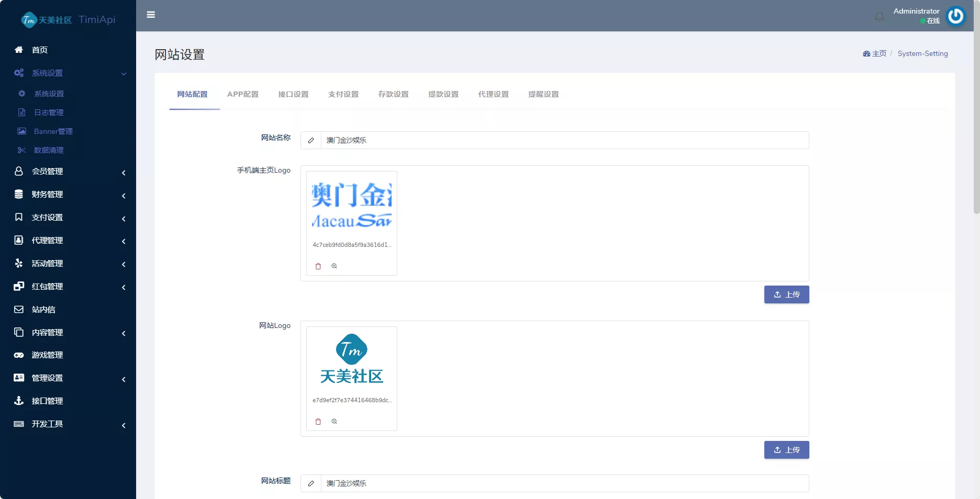This screenshot has height=499, width=980.
Task: Open the sidebar hamburger menu
Action: pyautogui.click(x=151, y=15)
